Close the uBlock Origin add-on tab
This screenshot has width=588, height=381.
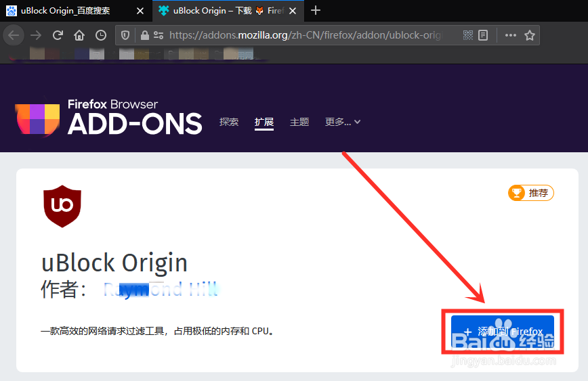click(293, 11)
